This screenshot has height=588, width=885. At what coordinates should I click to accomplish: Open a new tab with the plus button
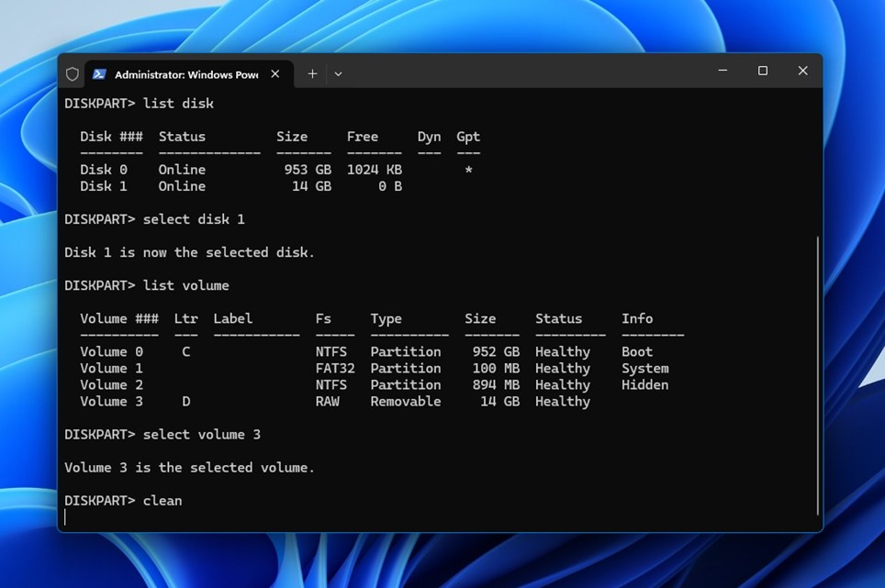(x=312, y=74)
